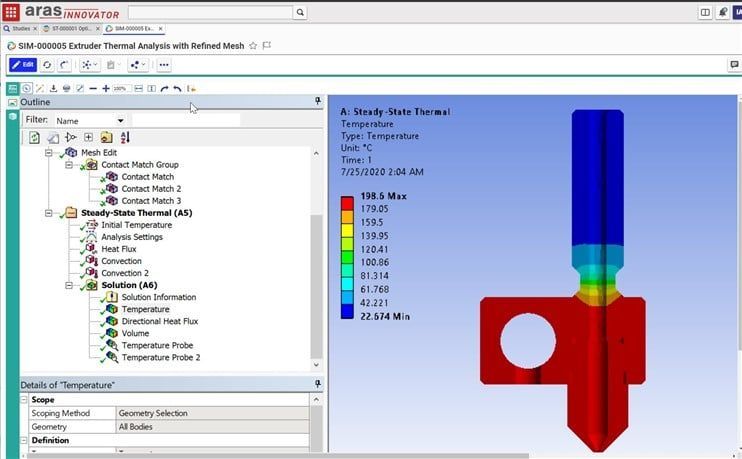Click the refresh tree icon in Outline toolbar
Image resolution: width=742 pixels, height=459 pixels.
pyautogui.click(x=34, y=138)
